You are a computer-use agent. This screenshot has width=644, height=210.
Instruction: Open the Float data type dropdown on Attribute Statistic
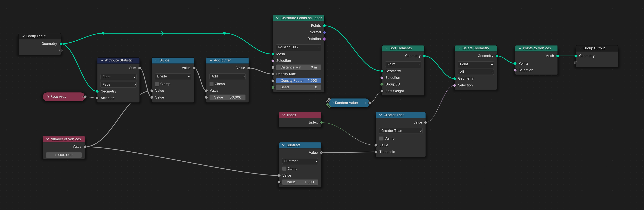point(118,77)
